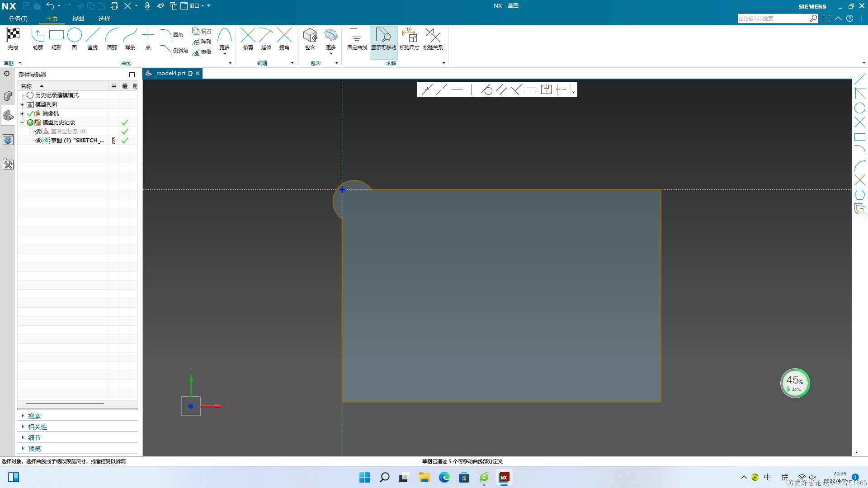Select the 轮廓 profile tool

coord(38,39)
